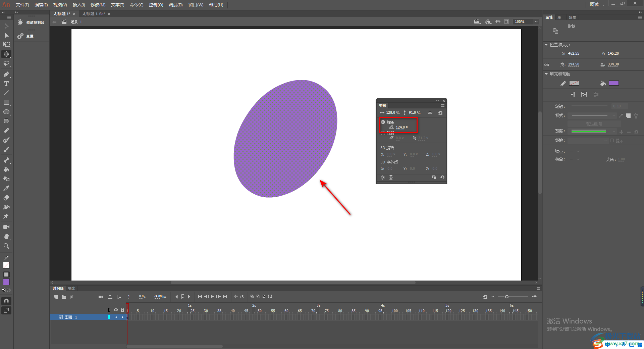Open the stage zoom 105% dropdown

click(536, 21)
